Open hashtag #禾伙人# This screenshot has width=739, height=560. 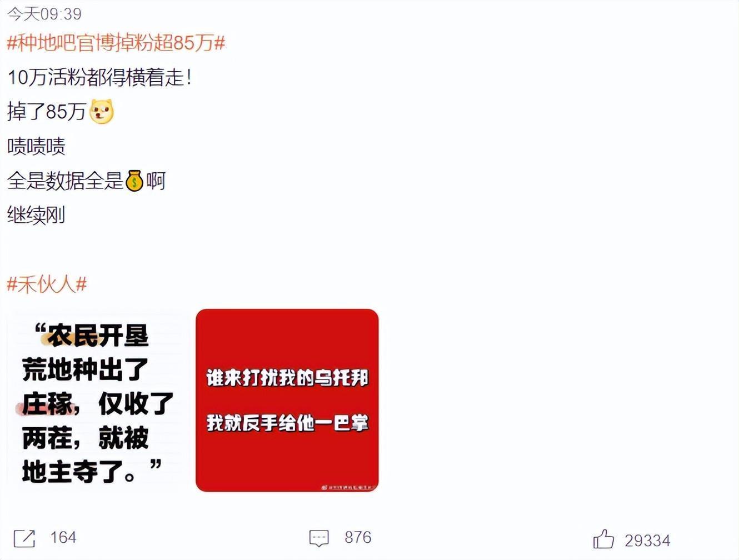(x=47, y=284)
